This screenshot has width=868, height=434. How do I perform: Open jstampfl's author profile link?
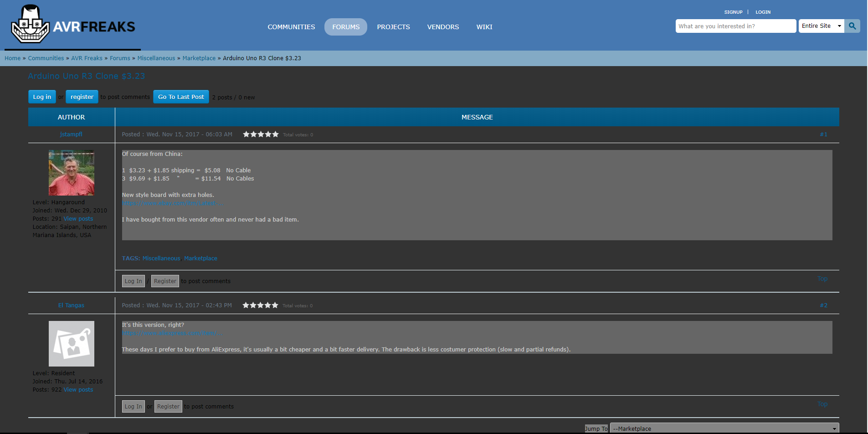71,134
